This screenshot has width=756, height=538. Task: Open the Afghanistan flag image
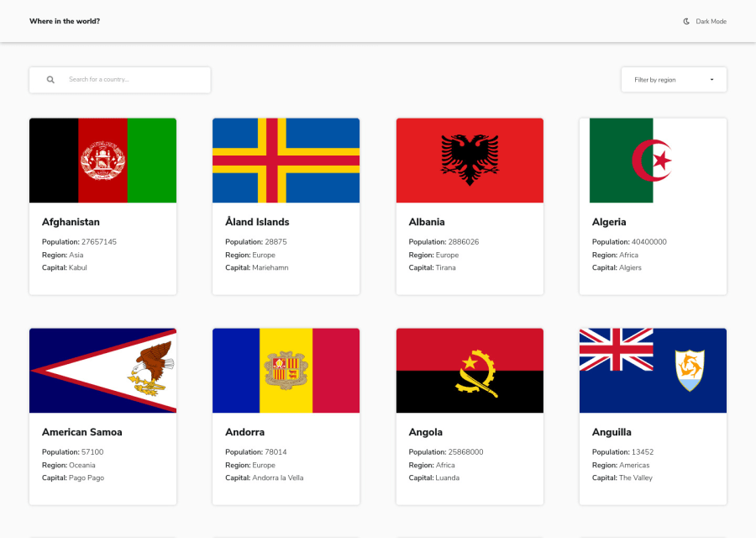point(102,161)
